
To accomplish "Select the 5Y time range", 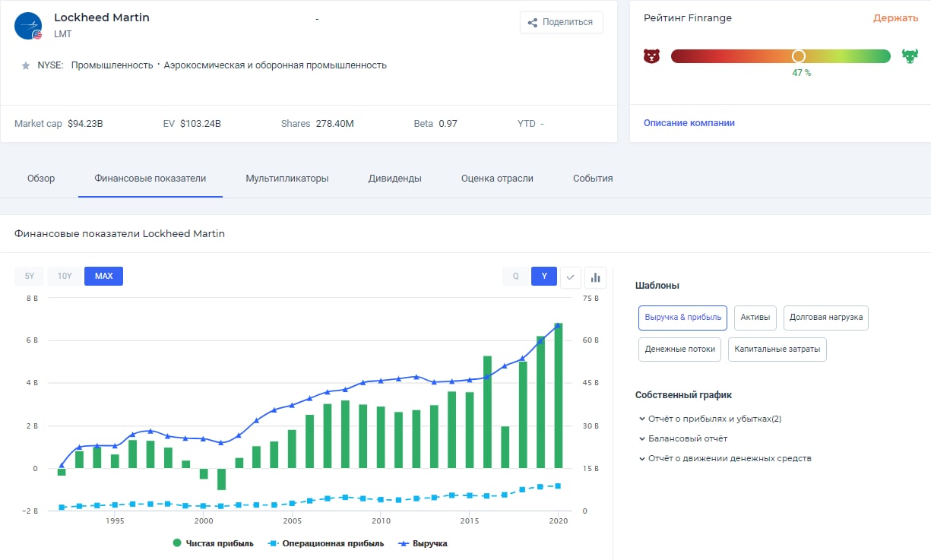I will (x=29, y=277).
